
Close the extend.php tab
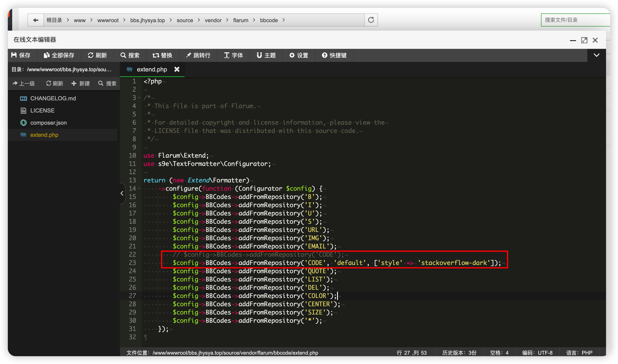177,69
